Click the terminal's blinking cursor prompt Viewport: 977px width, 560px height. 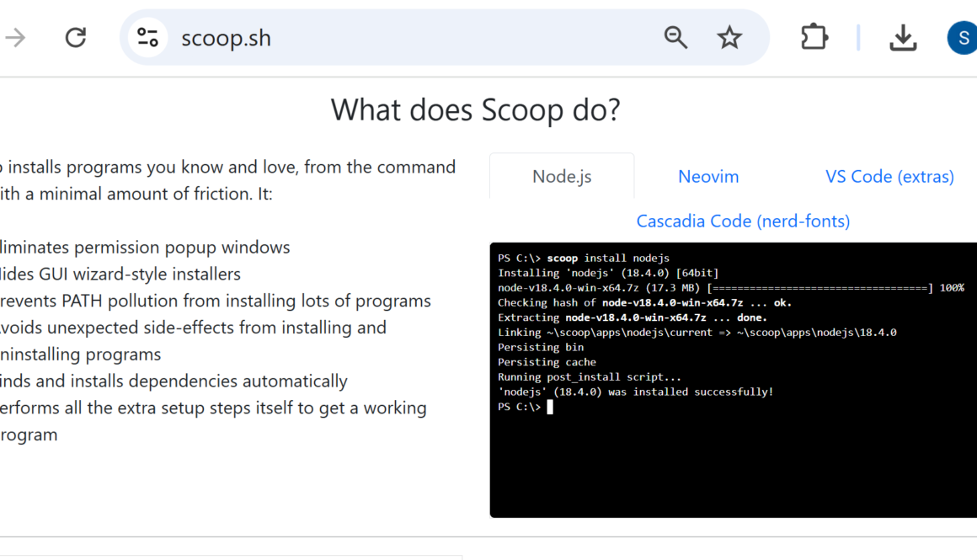(x=549, y=407)
